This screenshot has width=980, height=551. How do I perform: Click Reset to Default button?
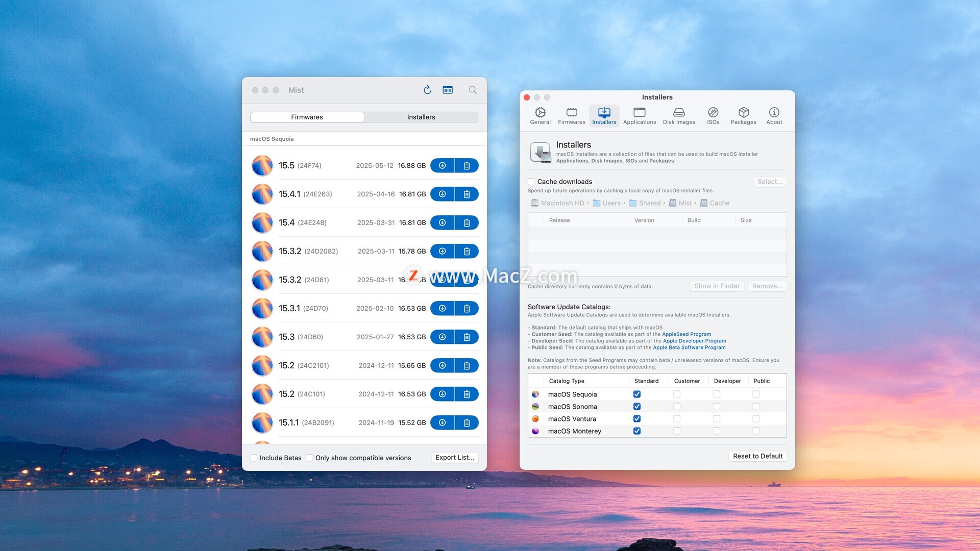[x=757, y=456]
